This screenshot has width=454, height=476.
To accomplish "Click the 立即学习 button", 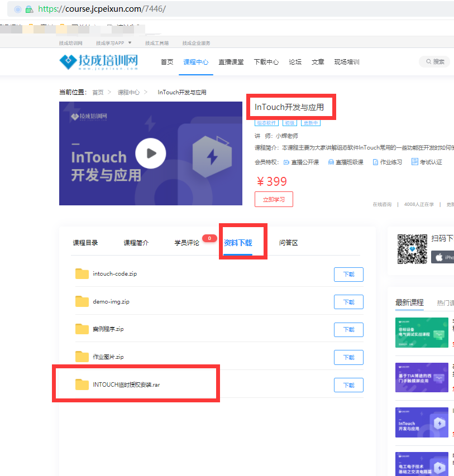I will pos(274,199).
